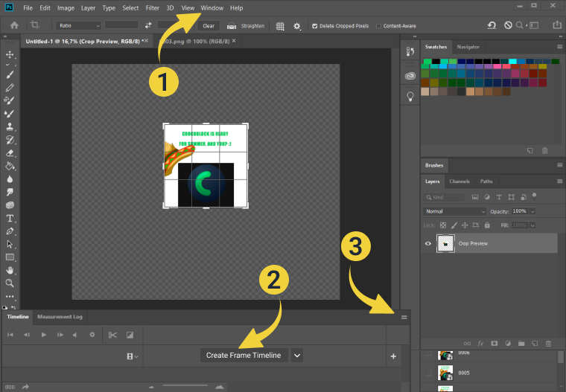Select the Clone Stamp tool
Viewport: 566px width, 392px height.
pyautogui.click(x=10, y=126)
